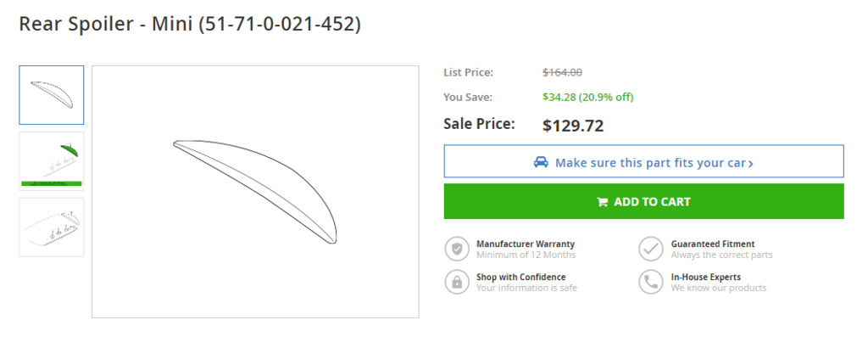Select the first spoiler outline thumbnail
This screenshot has height=348, width=868.
[52, 95]
